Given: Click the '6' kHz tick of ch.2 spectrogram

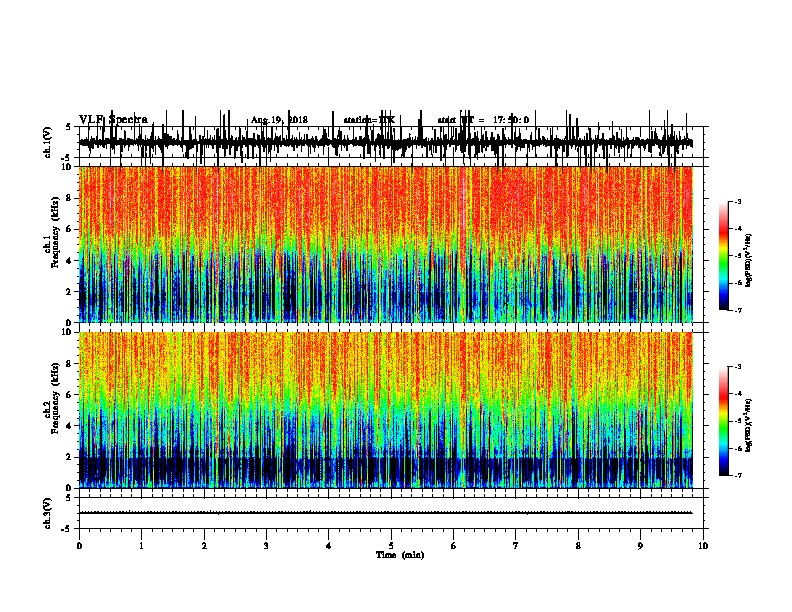Looking at the screenshot, I should (x=68, y=395).
